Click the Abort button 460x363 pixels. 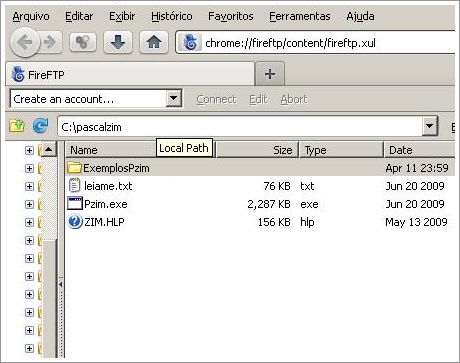tap(294, 99)
